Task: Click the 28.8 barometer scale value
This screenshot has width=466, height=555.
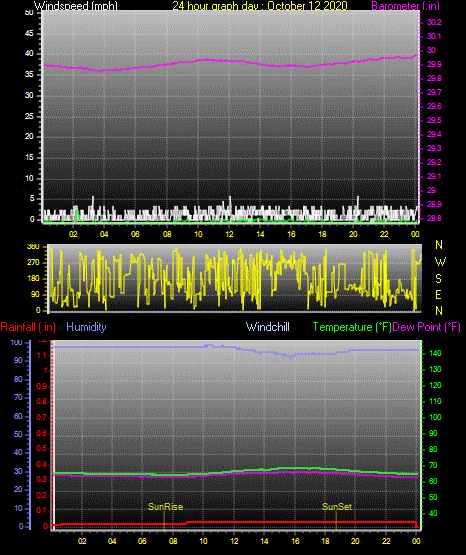Action: [x=434, y=218]
